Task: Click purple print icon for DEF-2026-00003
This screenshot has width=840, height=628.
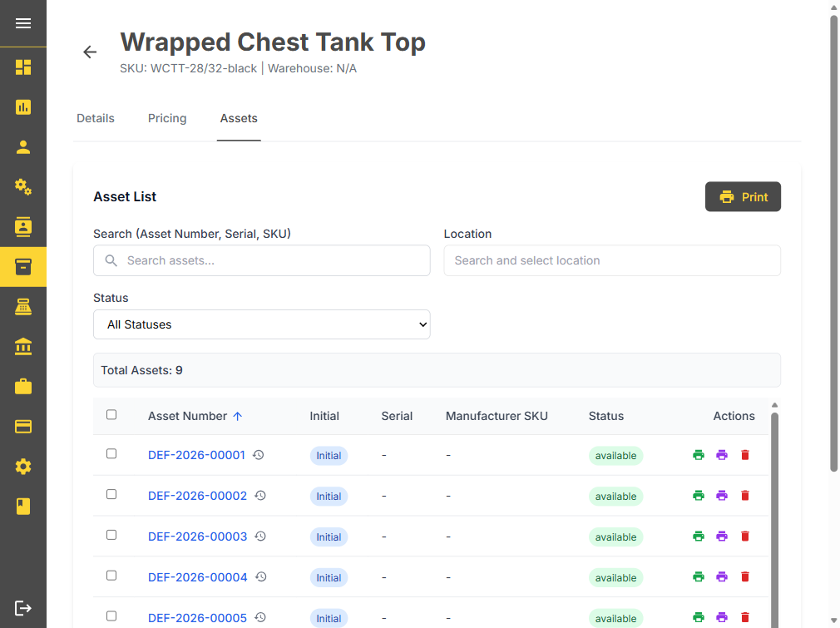Action: [722, 537]
